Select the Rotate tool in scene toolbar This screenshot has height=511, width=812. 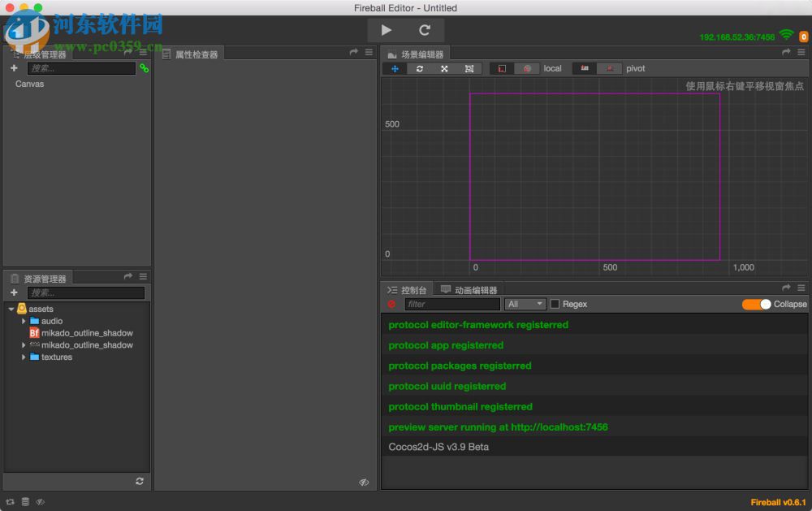point(418,68)
